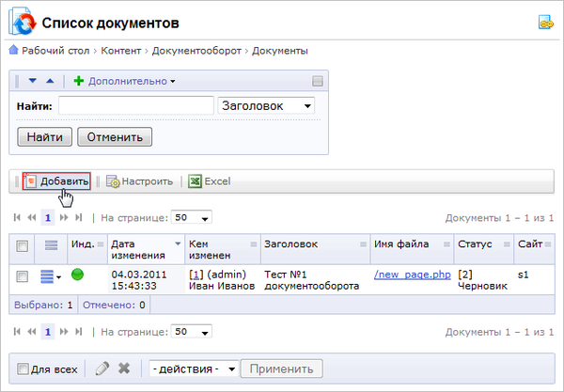
Task: Toggle the select-all header checkbox
Action: click(x=23, y=244)
